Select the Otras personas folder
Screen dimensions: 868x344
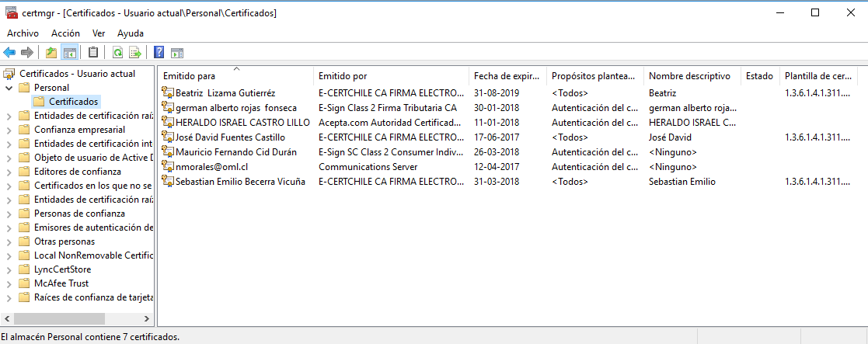[64, 241]
